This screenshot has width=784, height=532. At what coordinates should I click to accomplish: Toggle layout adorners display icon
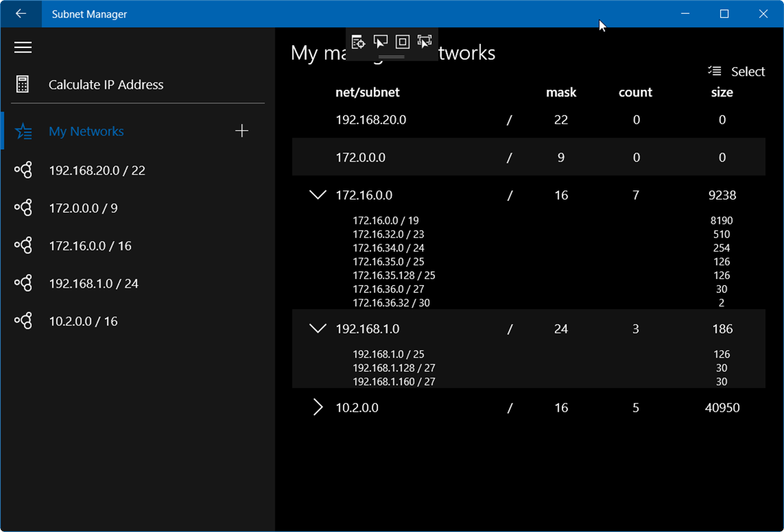(403, 43)
